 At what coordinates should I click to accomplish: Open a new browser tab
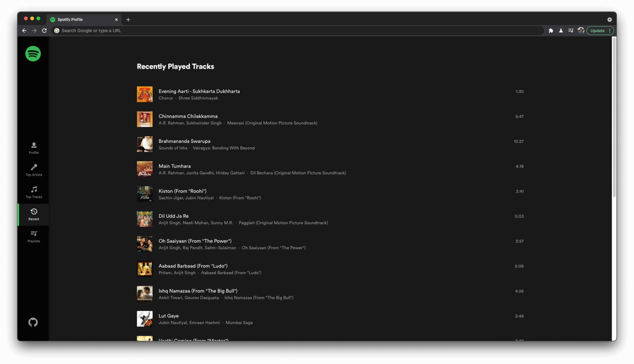pyautogui.click(x=128, y=19)
